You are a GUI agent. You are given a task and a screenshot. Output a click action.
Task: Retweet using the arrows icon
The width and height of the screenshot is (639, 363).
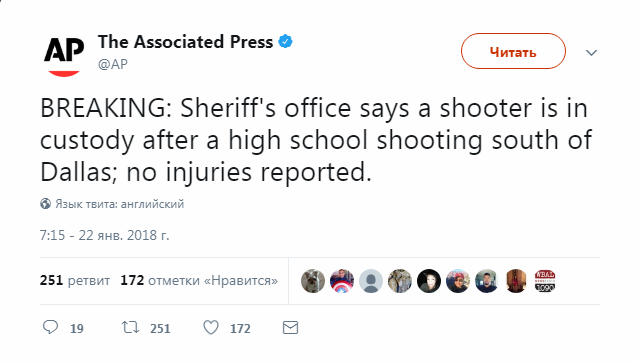click(x=130, y=327)
